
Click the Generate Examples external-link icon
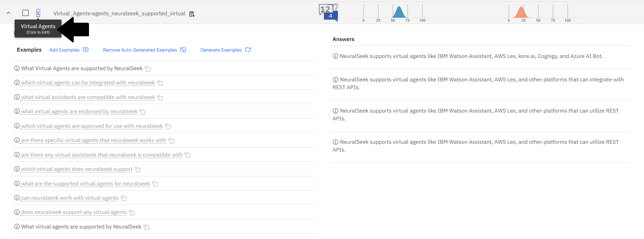248,50
